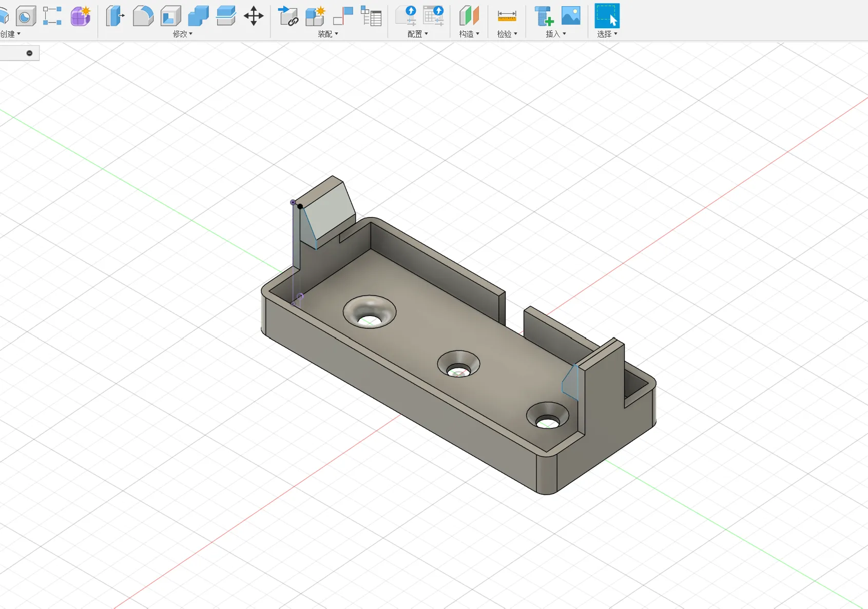Open the 装配 dropdown menu
This screenshot has height=609, width=868.
328,34
